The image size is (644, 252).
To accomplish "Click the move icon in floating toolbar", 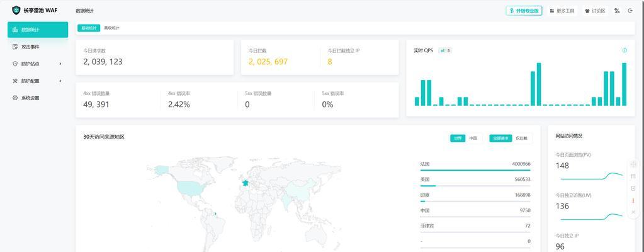I will pos(633,164).
